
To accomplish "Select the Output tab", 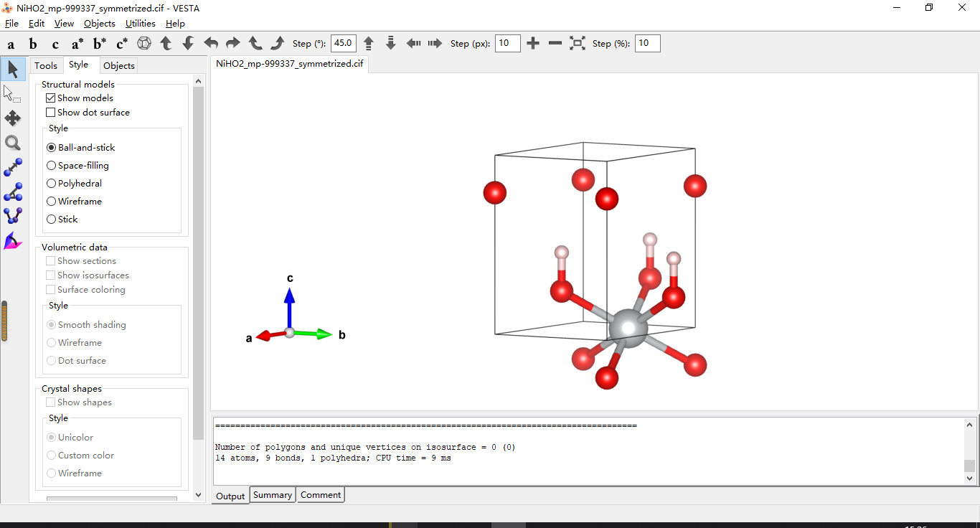I will 230,496.
